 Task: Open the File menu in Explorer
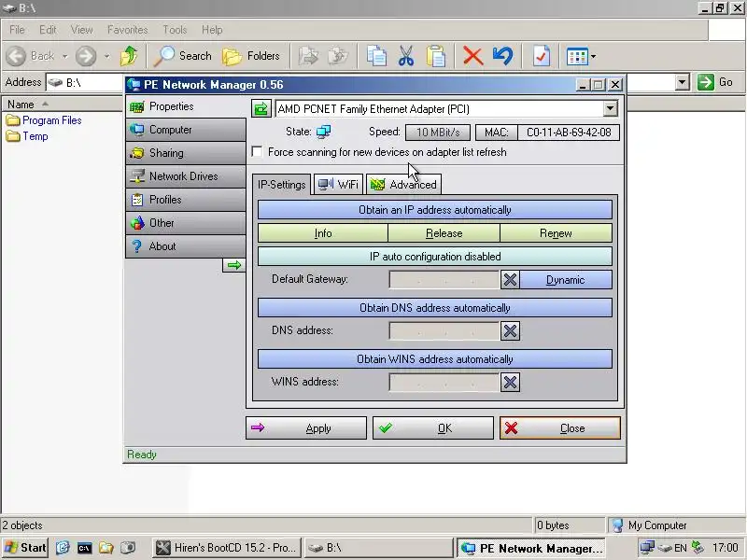click(17, 30)
